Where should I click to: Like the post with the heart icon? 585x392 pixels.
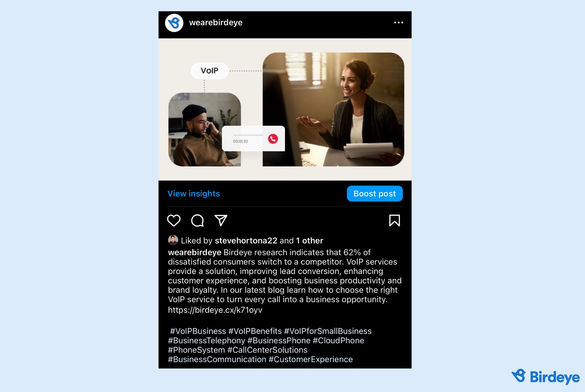pyautogui.click(x=174, y=220)
